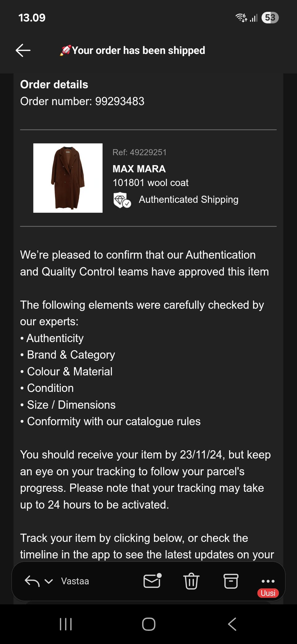
Task: Tap the battery level indicator
Action: click(x=270, y=18)
